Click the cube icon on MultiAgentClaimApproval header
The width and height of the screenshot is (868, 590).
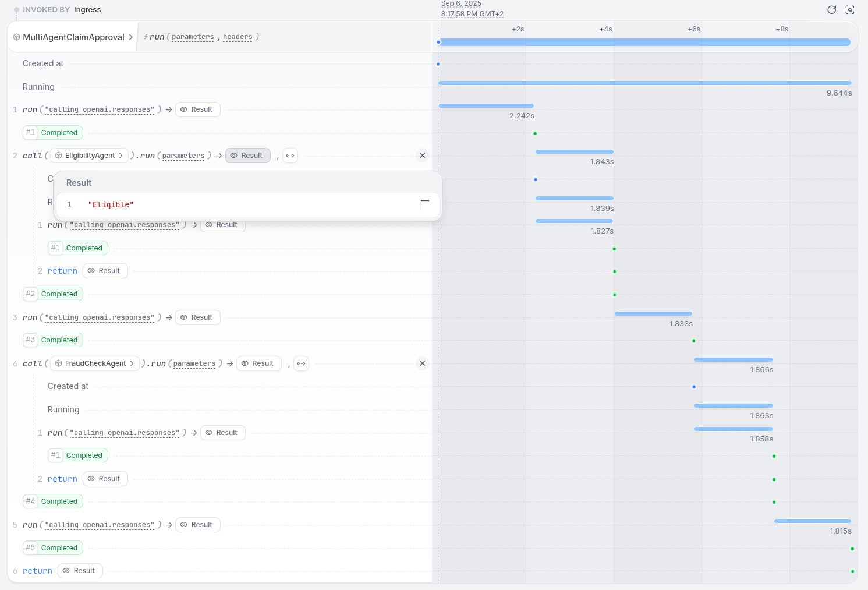16,37
